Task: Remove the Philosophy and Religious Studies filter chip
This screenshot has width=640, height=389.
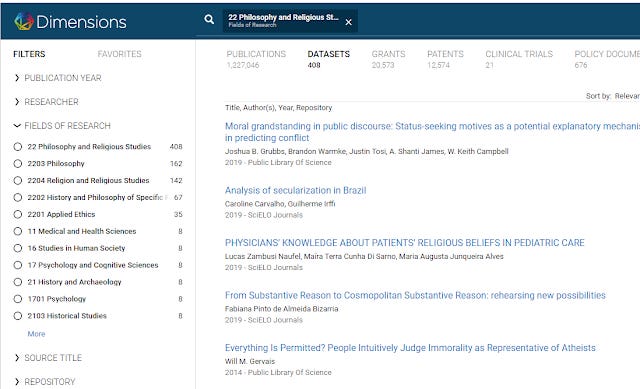Action: [x=348, y=22]
